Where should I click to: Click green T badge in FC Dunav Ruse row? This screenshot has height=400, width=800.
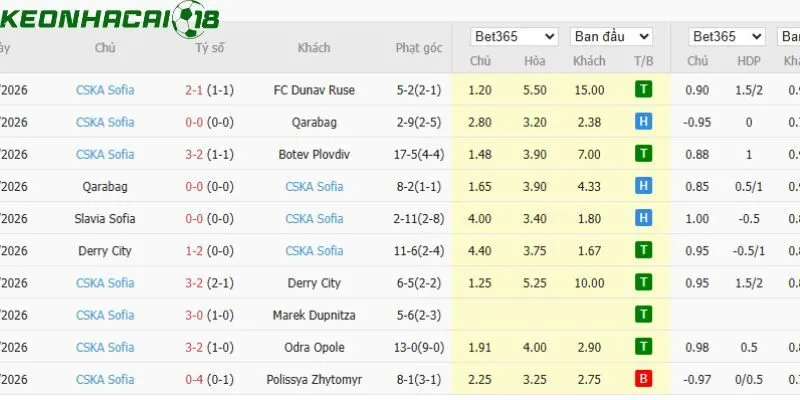[643, 90]
